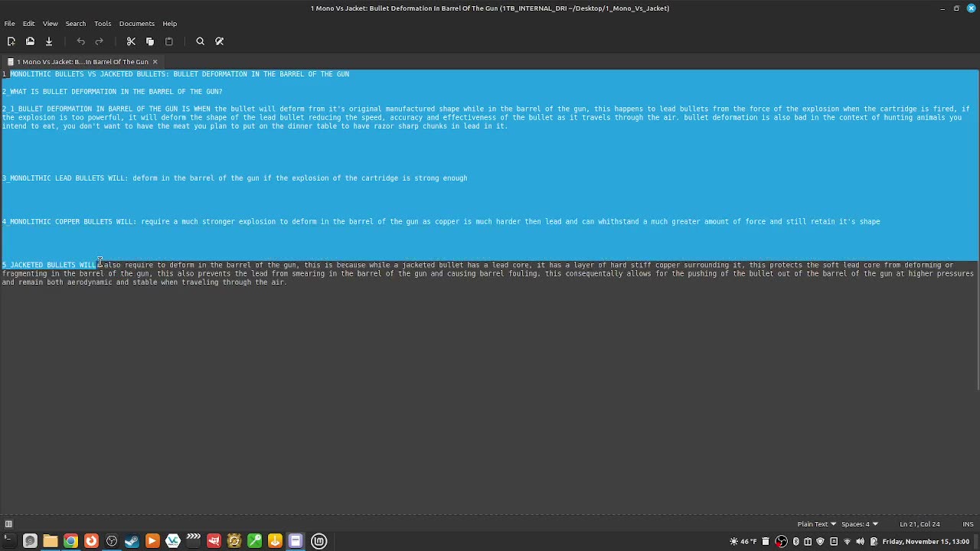Open the terminal from the taskbar

[x=9, y=541]
